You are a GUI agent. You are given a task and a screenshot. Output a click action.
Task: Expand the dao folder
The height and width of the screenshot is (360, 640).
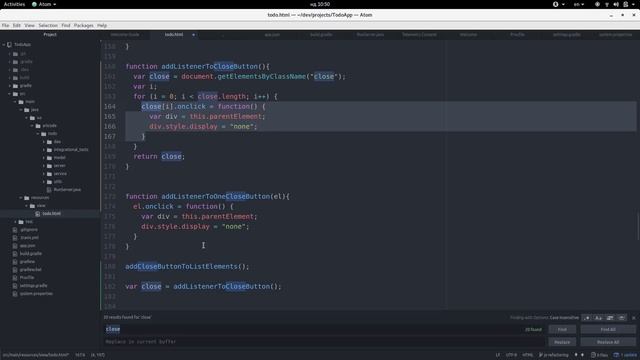(x=44, y=142)
